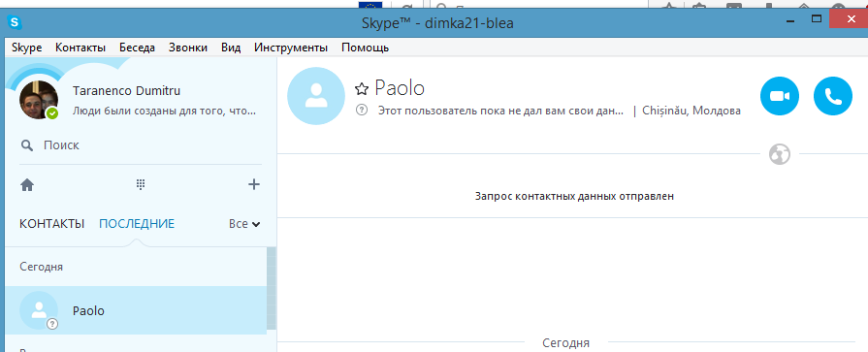The width and height of the screenshot is (868, 352).
Task: Maximize the Skype window
Action: (x=816, y=19)
